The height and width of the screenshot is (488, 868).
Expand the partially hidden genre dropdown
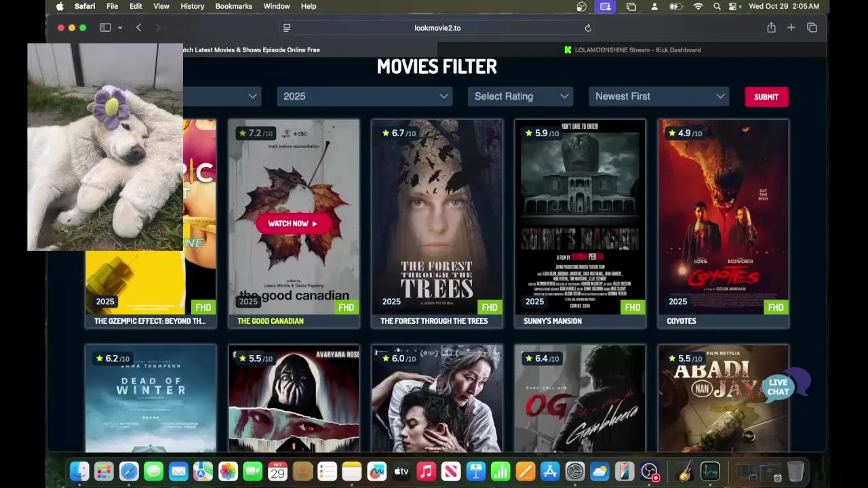(222, 96)
